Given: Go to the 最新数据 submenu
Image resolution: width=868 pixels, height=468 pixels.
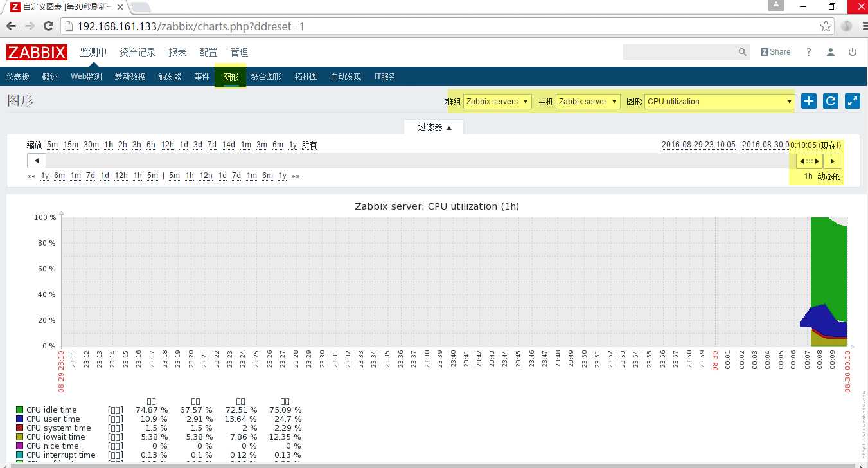Looking at the screenshot, I should tap(130, 76).
